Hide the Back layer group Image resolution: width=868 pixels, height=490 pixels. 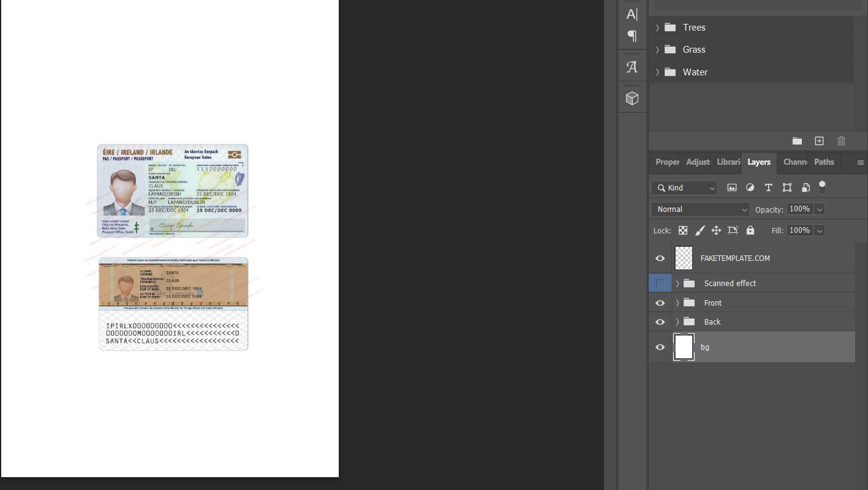coord(660,322)
